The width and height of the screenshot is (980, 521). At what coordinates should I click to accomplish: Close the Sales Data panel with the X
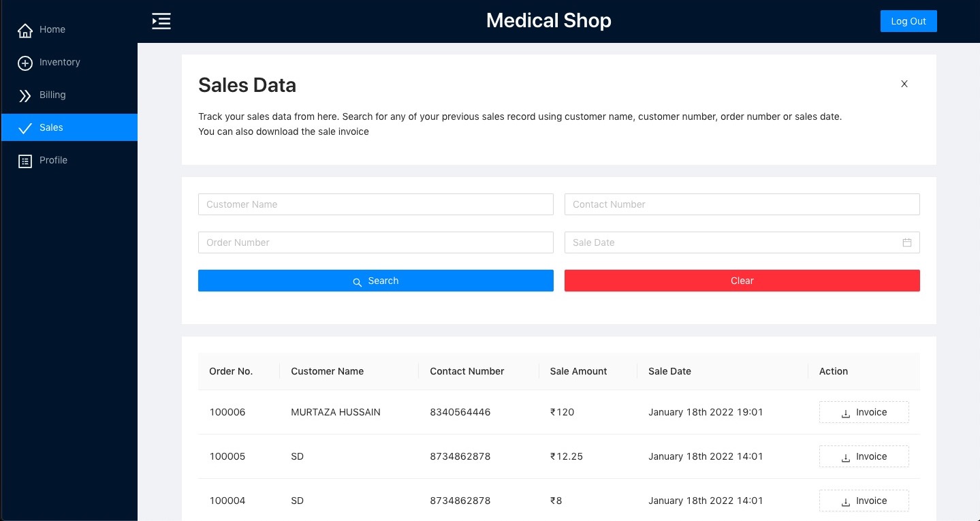904,84
